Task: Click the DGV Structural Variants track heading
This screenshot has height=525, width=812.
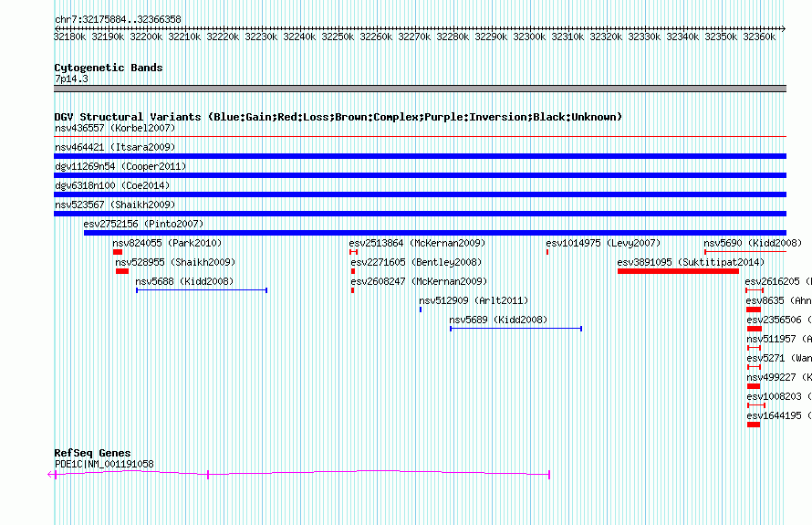Action: coord(338,117)
